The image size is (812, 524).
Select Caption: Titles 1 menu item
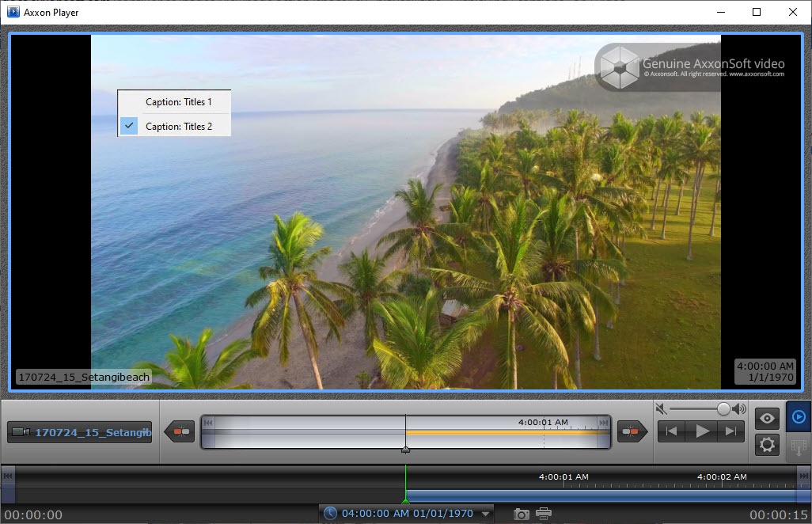point(178,102)
